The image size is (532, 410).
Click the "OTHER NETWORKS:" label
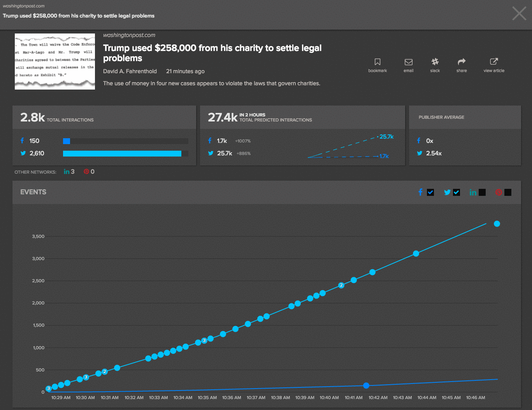click(35, 172)
